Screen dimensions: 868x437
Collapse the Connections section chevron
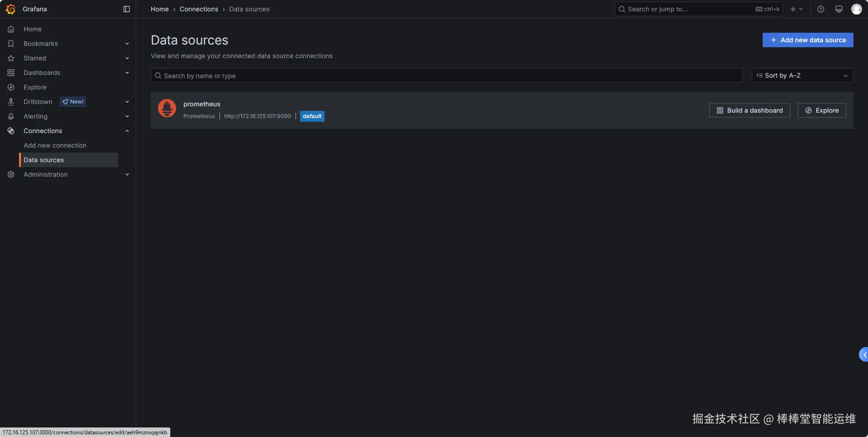[127, 131]
